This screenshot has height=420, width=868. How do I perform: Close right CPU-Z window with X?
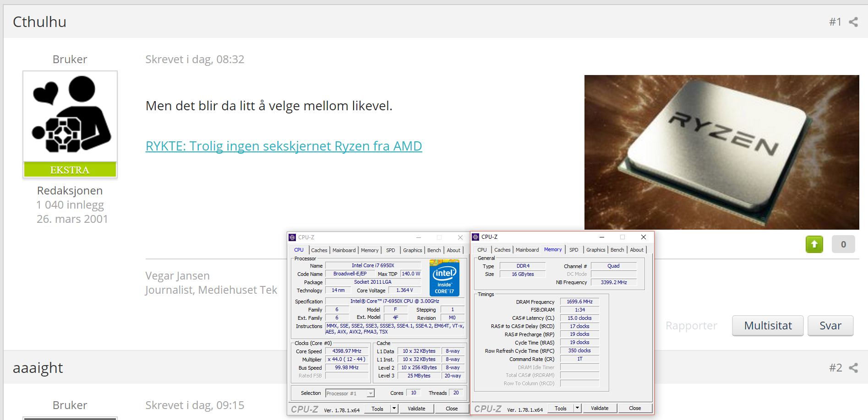(x=644, y=237)
